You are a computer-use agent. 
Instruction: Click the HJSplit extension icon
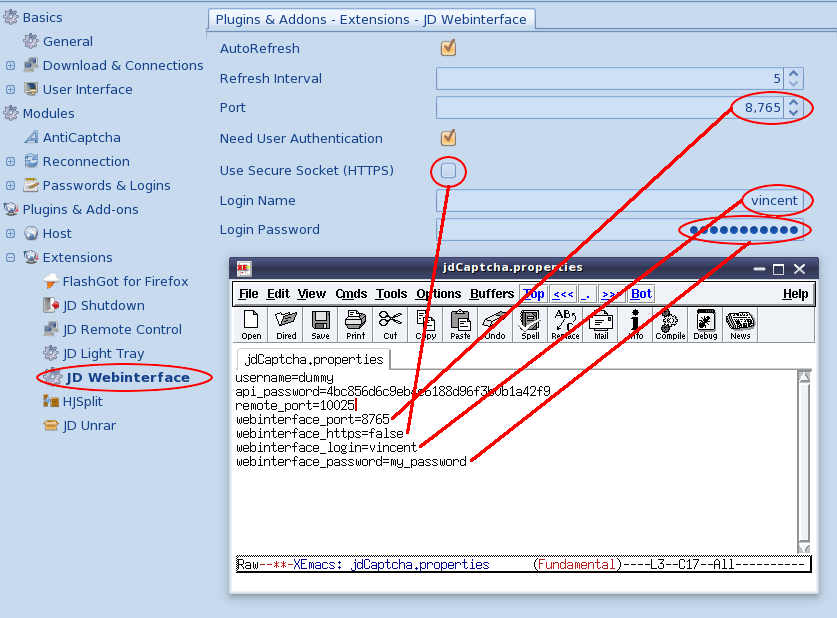(51, 401)
